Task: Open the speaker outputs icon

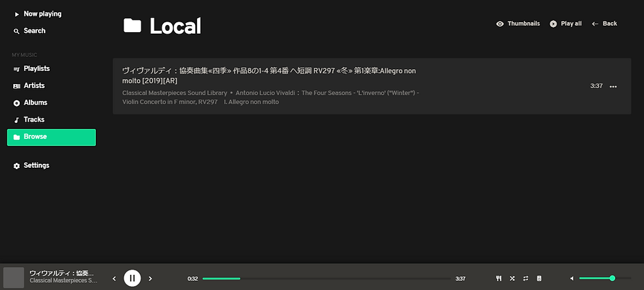Action: point(539,279)
